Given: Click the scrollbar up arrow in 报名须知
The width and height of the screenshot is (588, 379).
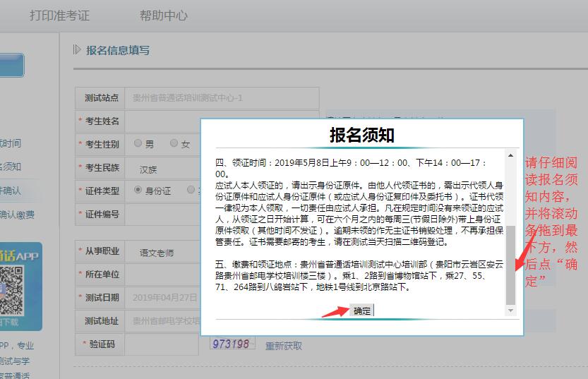Looking at the screenshot, I should [511, 155].
